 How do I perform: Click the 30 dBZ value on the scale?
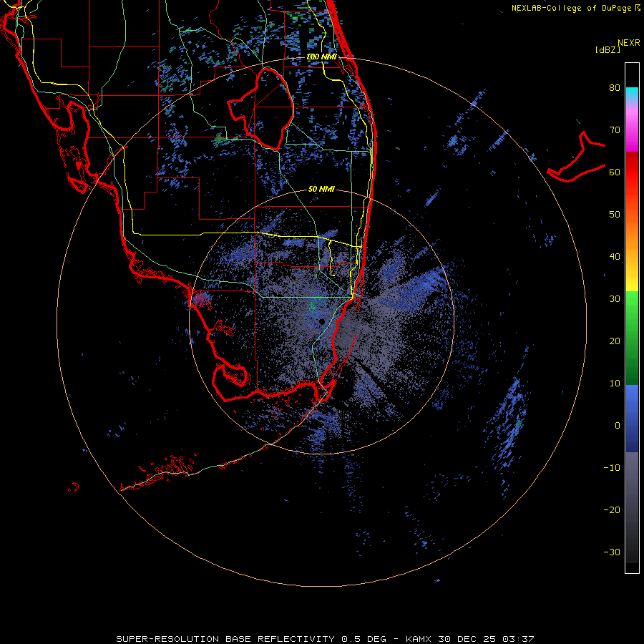coord(615,299)
